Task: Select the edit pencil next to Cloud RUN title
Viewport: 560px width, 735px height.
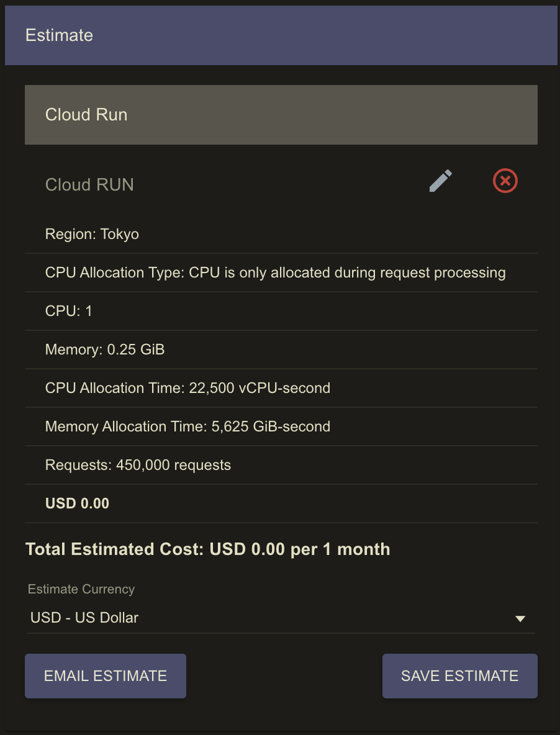Action: [x=440, y=181]
